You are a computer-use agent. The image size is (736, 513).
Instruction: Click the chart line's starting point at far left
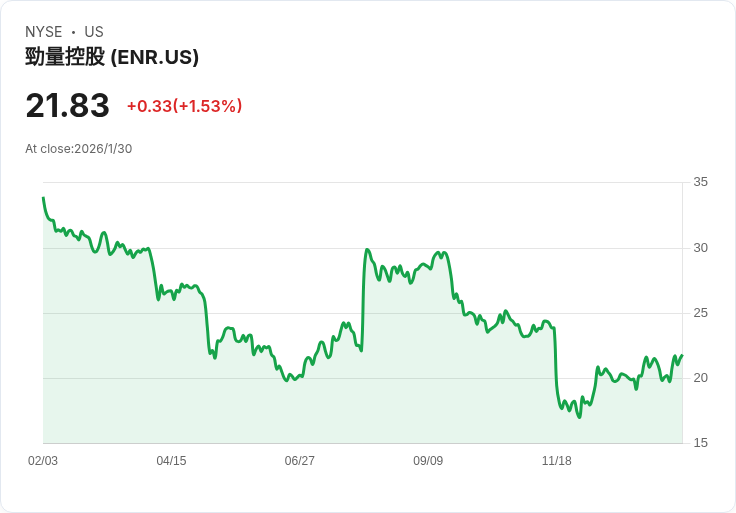click(x=43, y=198)
